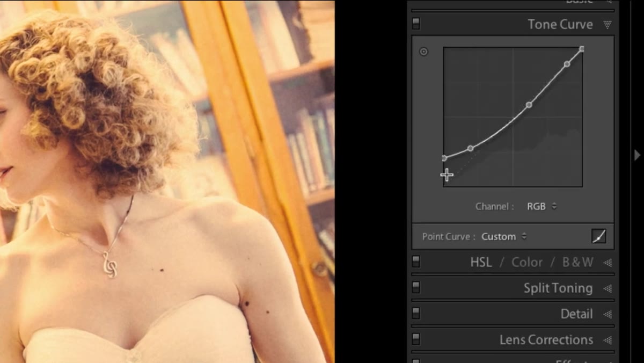Collapse the Tone Curve panel triangle
Viewport: 644px width, 363px height.
pyautogui.click(x=608, y=25)
